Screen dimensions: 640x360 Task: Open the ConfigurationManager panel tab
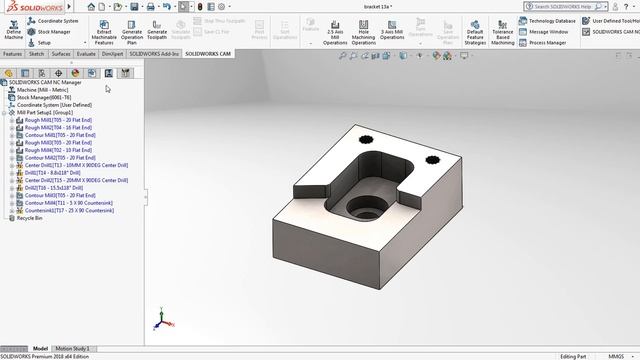click(42, 73)
